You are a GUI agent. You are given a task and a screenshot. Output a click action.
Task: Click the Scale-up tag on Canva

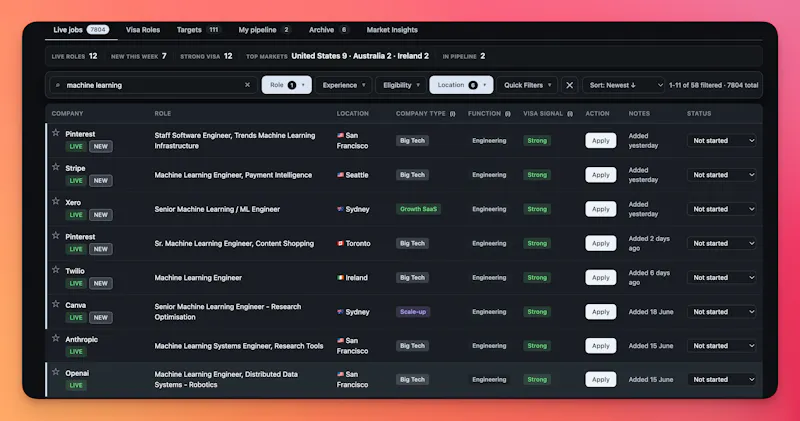(x=413, y=312)
